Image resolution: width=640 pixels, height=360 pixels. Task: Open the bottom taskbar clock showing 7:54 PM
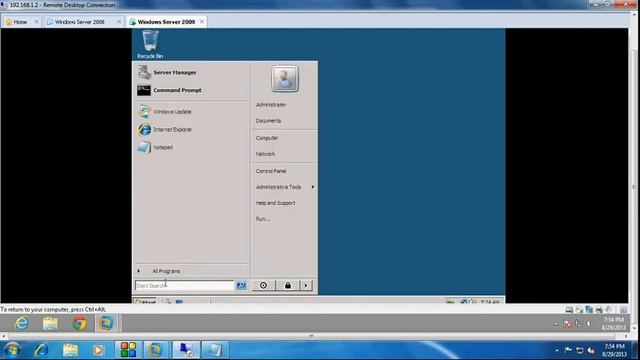point(614,350)
